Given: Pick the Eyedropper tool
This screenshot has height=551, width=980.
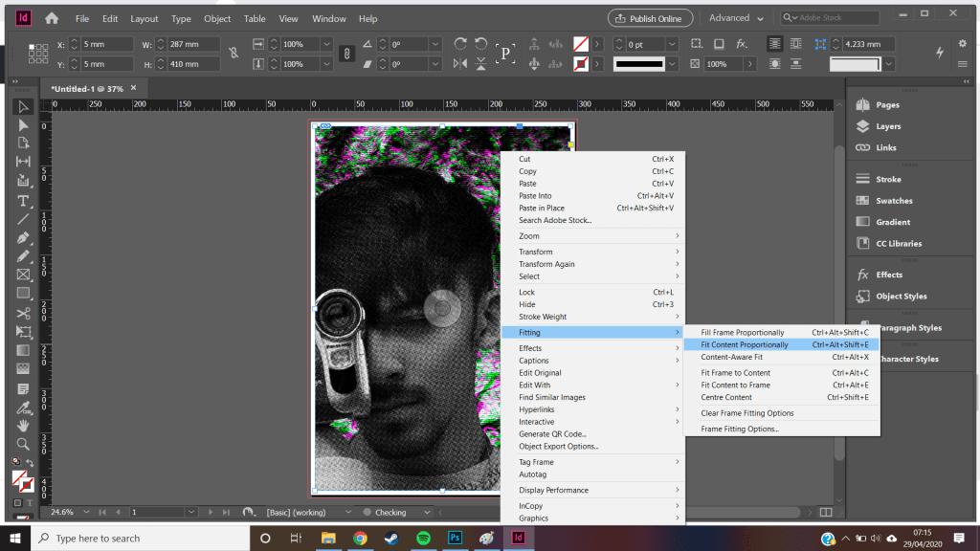Looking at the screenshot, I should click(x=23, y=407).
